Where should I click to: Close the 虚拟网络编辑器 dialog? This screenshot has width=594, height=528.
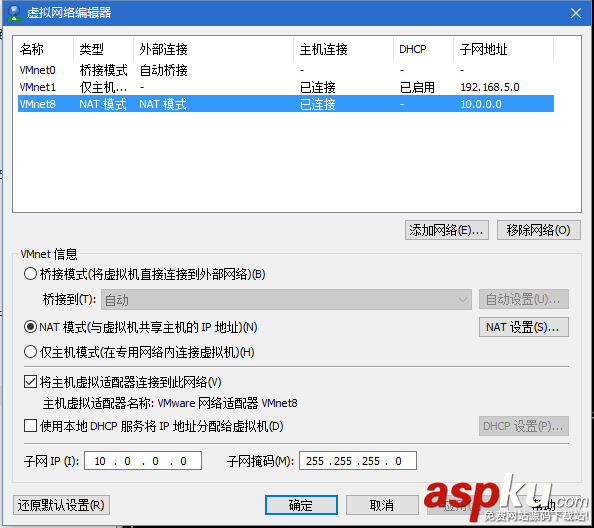[x=576, y=13]
